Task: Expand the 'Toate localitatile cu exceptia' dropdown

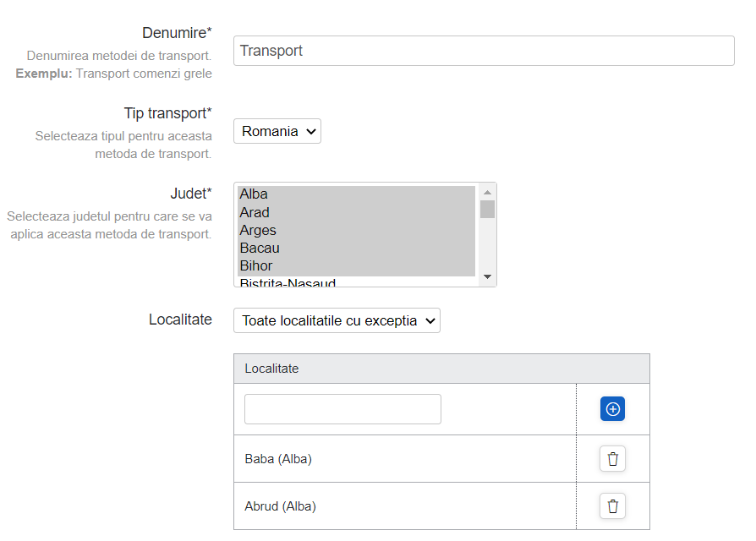Action: coord(337,320)
